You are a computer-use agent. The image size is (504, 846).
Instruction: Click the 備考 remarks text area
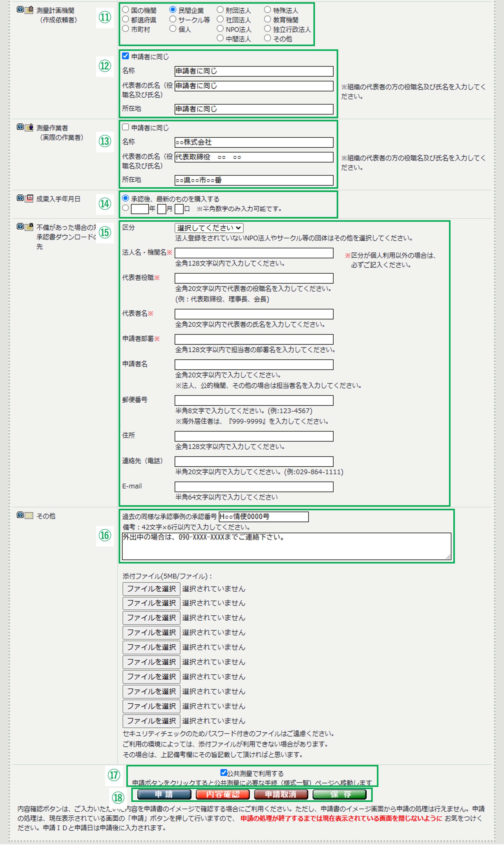(287, 547)
